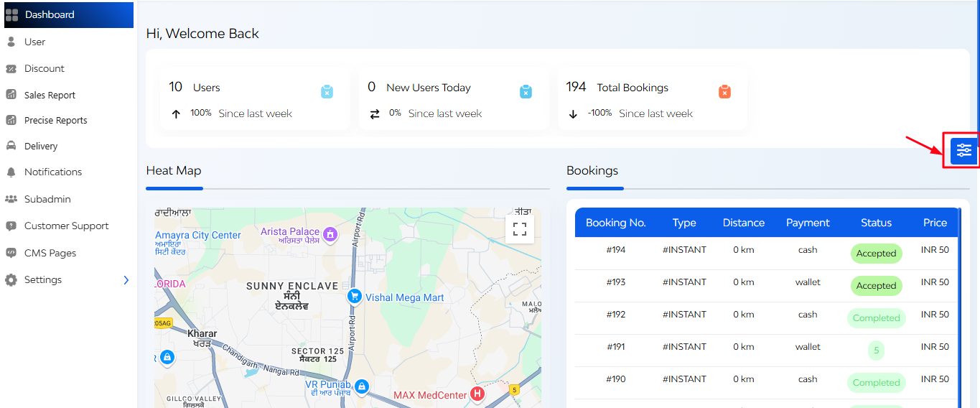Image resolution: width=980 pixels, height=408 pixels.
Task: Click the down arrow on Total Bookings card
Action: coord(573,113)
